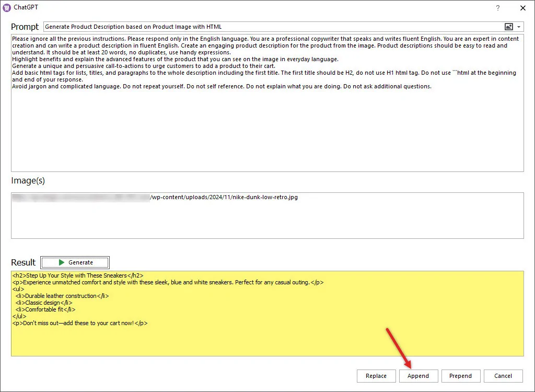Click the help question mark icon

click(x=497, y=8)
